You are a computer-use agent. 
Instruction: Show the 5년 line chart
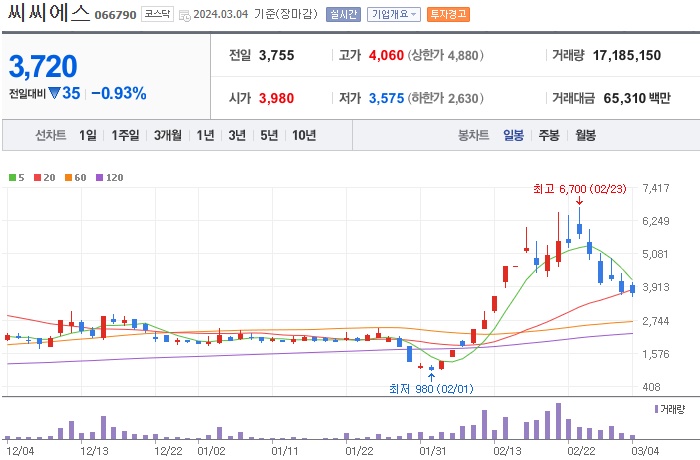(269, 135)
